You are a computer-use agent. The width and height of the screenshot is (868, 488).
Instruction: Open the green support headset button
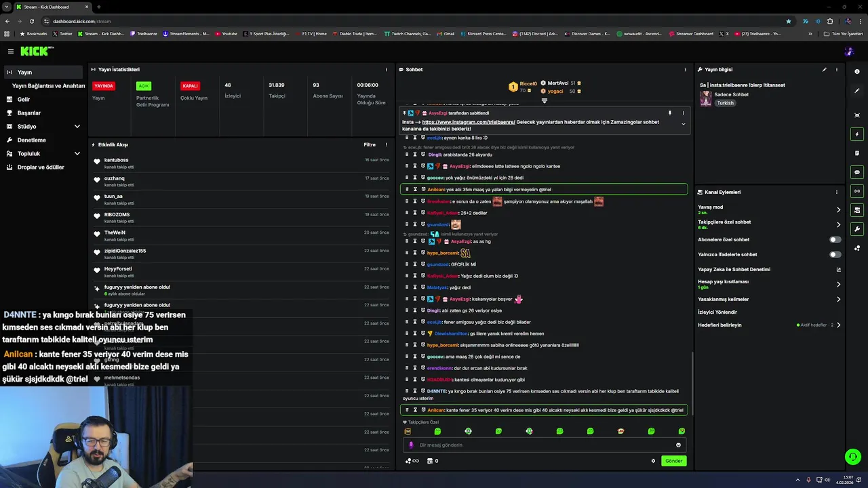pos(853,457)
